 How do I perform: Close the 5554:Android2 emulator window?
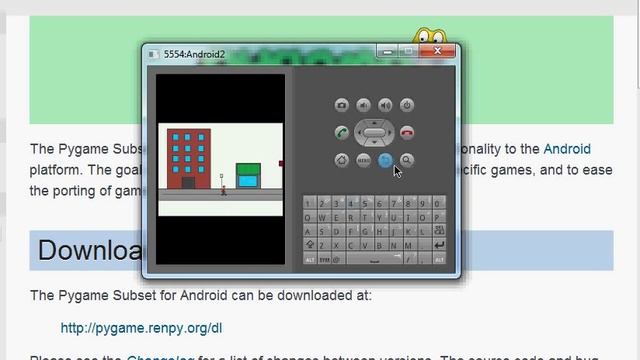coord(437,51)
